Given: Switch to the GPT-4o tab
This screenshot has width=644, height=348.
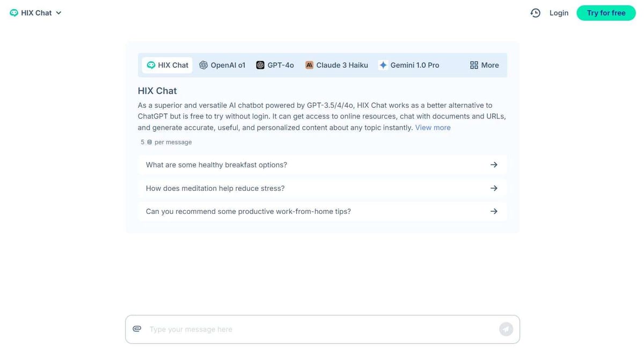Looking at the screenshot, I should coord(275,65).
